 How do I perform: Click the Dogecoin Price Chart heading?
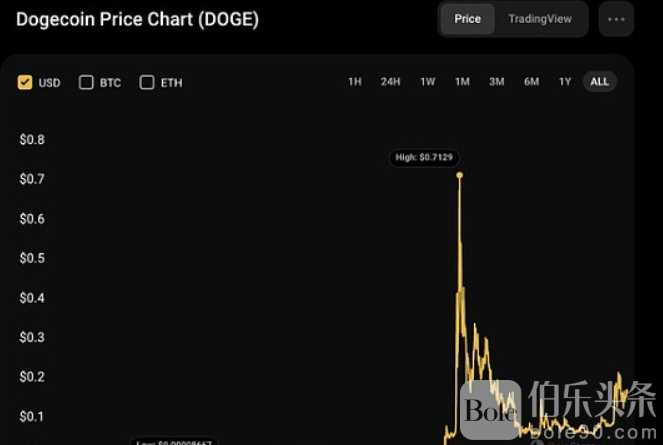pyautogui.click(x=137, y=19)
